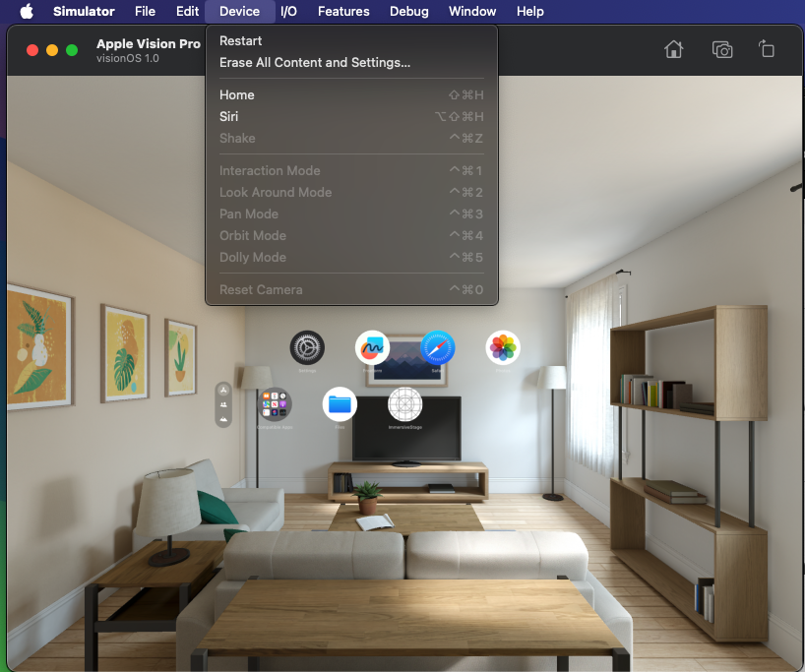Choose Dolly Mode in the Device menu

click(351, 257)
